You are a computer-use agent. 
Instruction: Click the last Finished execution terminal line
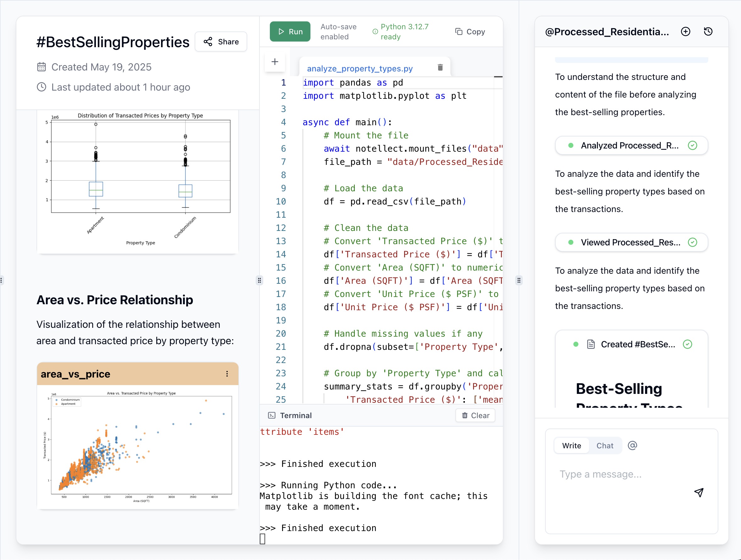(318, 528)
